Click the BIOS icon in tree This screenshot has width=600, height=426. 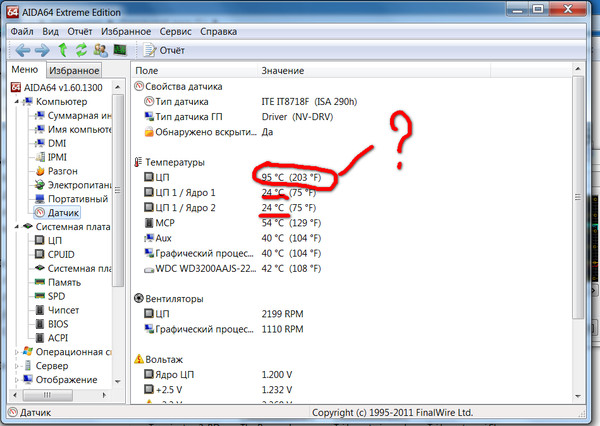(40, 324)
